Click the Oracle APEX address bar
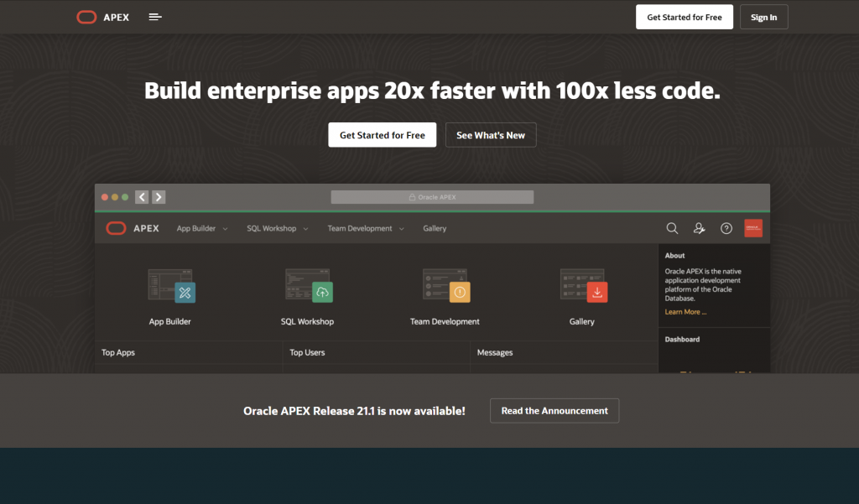This screenshot has height=504, width=859. (432, 197)
